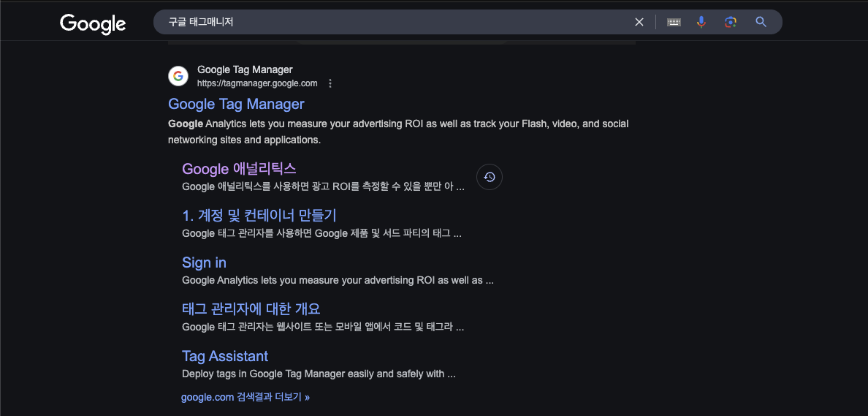Open three-dot menu beside tagmanager.google.com
The height and width of the screenshot is (416, 868).
pos(330,83)
